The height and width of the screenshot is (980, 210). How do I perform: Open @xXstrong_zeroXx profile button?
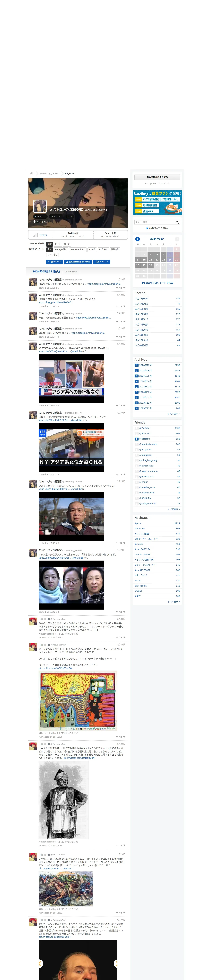[78, 262]
